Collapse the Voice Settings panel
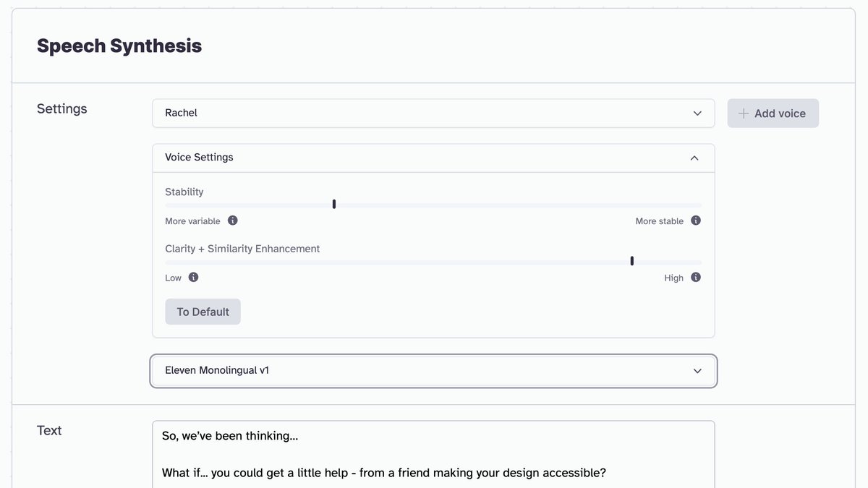Viewport: 868px width, 488px height. [433, 158]
